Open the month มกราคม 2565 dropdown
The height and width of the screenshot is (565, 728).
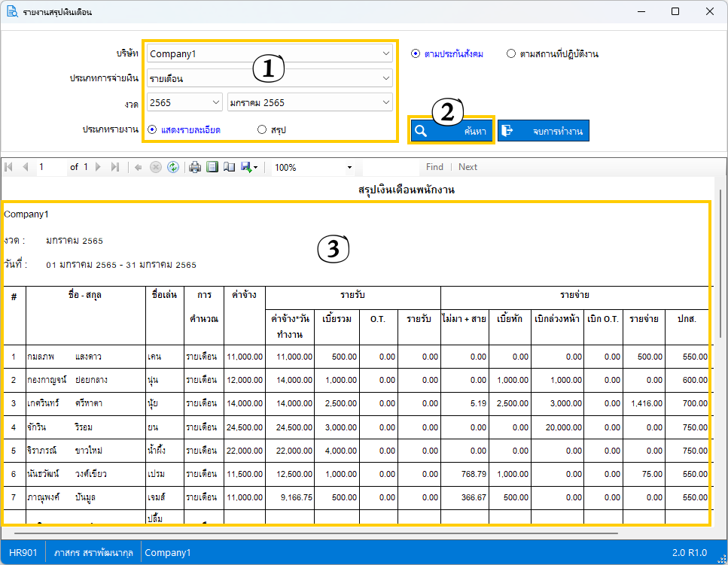coord(309,102)
